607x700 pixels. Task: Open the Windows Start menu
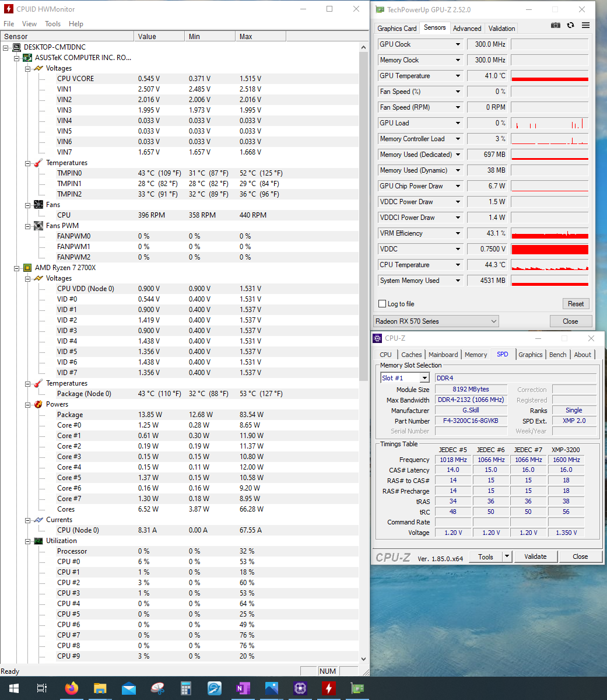click(14, 688)
